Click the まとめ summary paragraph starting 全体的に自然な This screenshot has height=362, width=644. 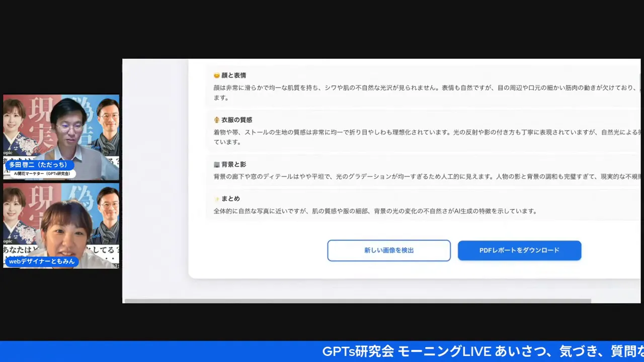pos(375,211)
